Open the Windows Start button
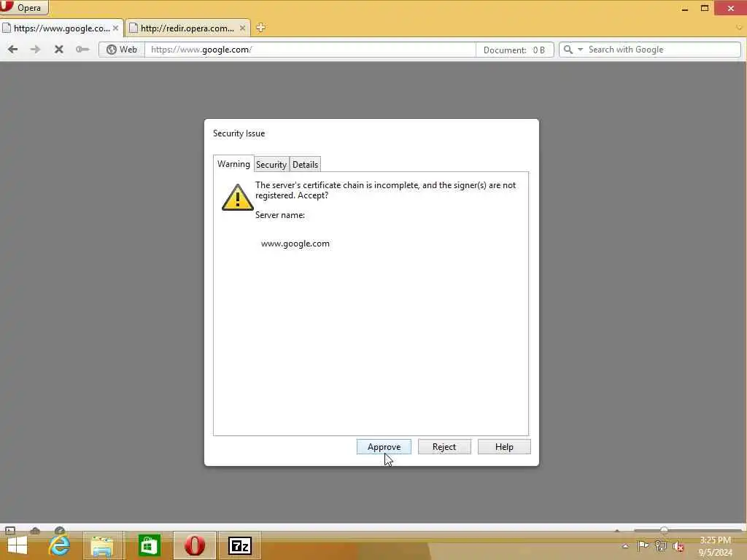This screenshot has height=560, width=747. (18, 545)
